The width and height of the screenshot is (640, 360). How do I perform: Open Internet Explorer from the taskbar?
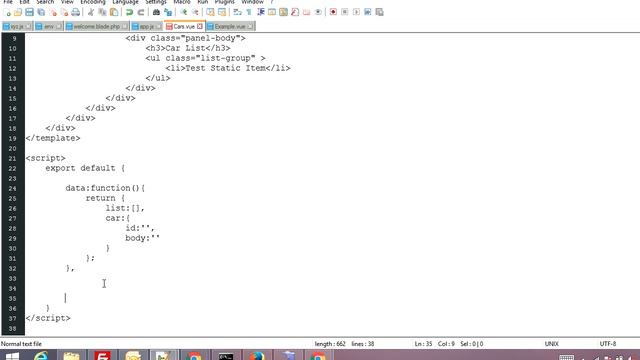coord(41,356)
